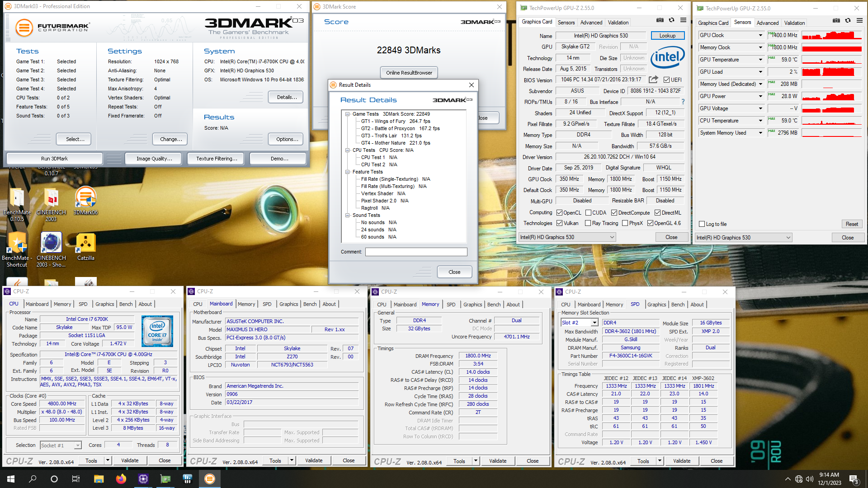Click the screenshot camera icon in left GPU-Z window
This screenshot has height=488, width=868.
click(660, 20)
